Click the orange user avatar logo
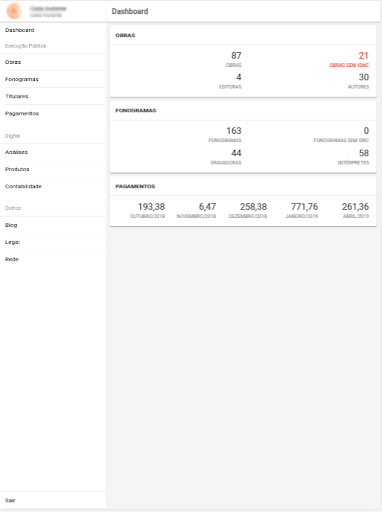 pos(14,11)
